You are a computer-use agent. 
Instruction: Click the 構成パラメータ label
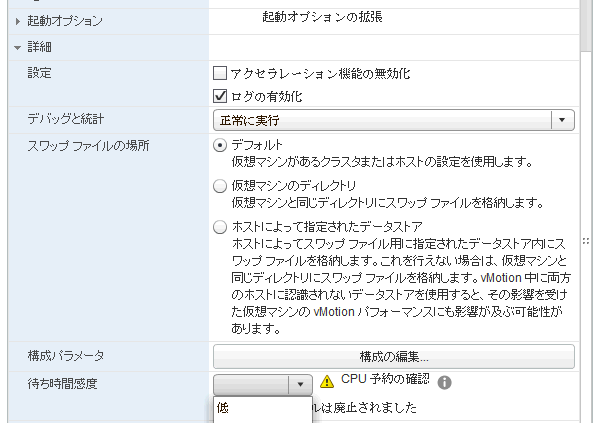(65, 356)
